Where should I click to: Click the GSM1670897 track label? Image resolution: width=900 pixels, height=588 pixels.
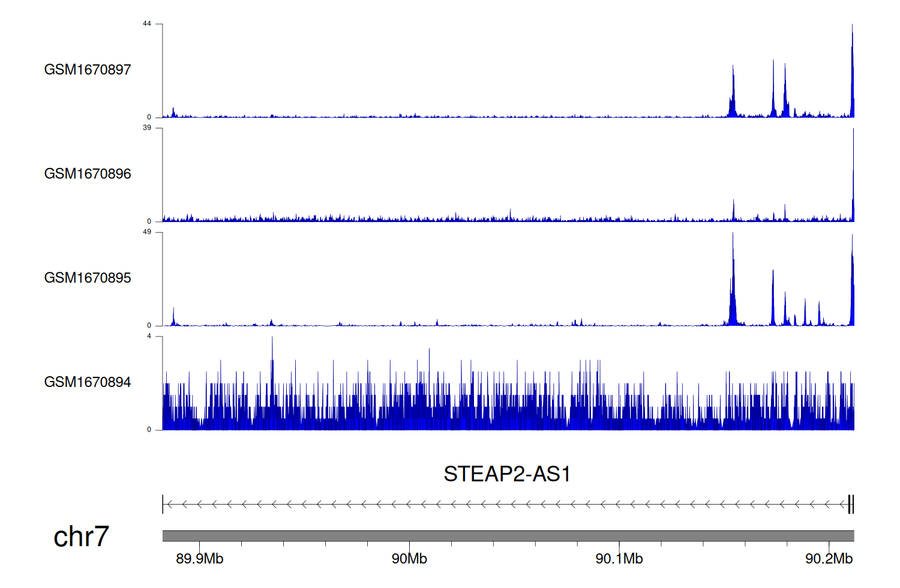tap(88, 70)
